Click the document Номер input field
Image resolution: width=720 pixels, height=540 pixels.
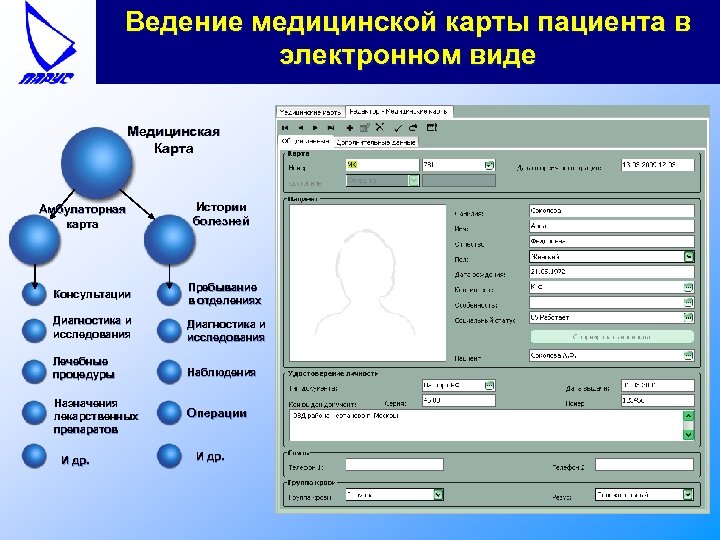[x=658, y=400]
